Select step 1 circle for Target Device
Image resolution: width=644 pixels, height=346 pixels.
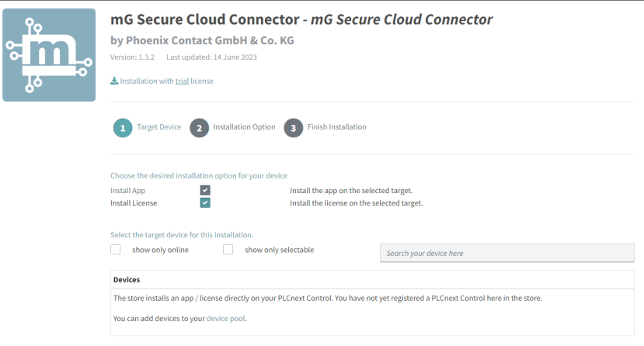click(x=123, y=128)
